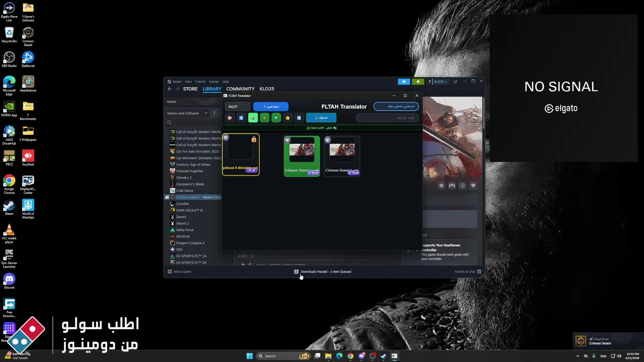Select the light-green library books toolbar button
This screenshot has width=644, height=362.
253,118
